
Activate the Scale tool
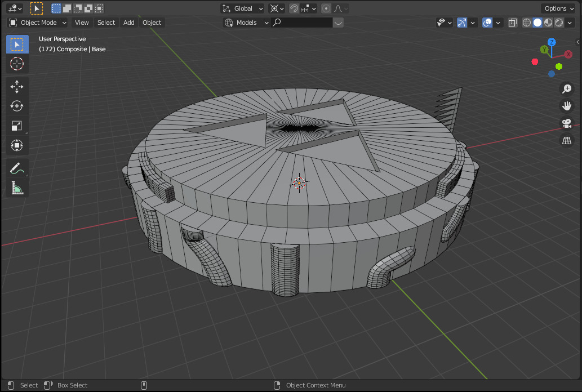click(x=17, y=126)
